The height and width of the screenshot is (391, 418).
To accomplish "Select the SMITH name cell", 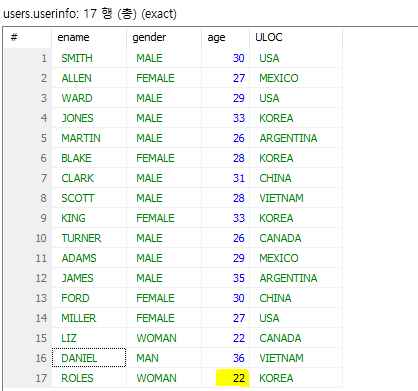I will point(89,58).
